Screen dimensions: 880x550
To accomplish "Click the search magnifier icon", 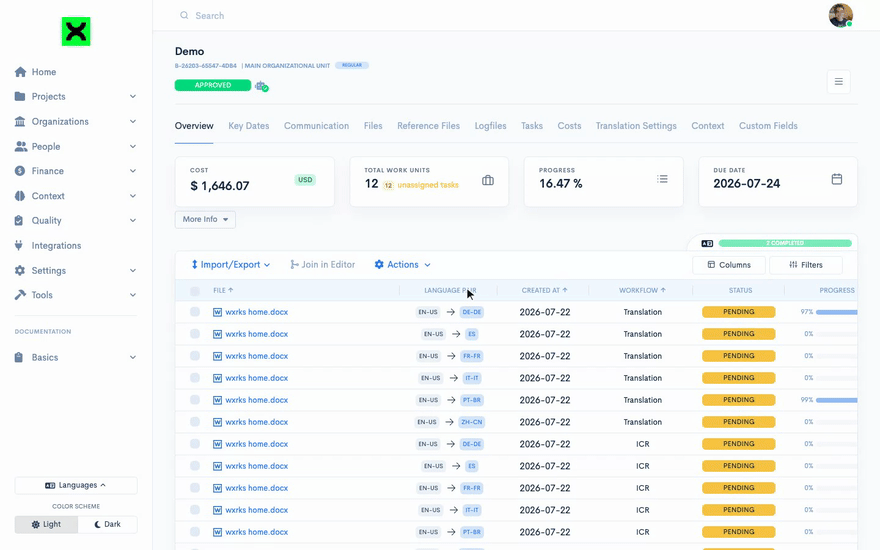I will (184, 15).
